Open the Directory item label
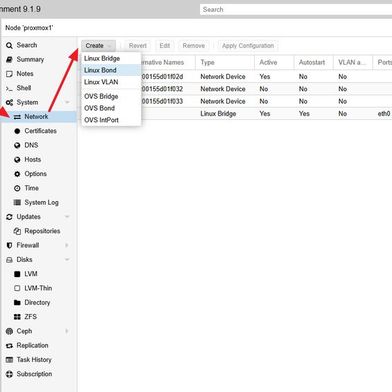Screen dimensions: 392x392 click(37, 302)
